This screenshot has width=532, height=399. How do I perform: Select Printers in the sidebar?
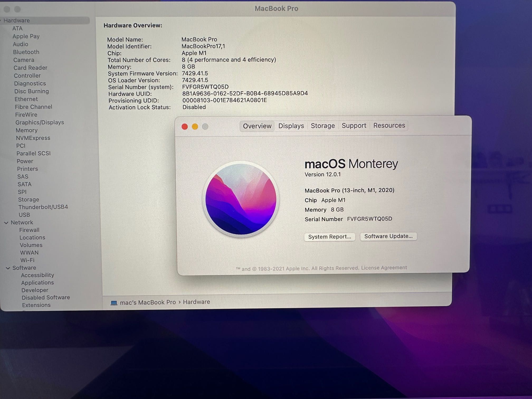coord(27,169)
